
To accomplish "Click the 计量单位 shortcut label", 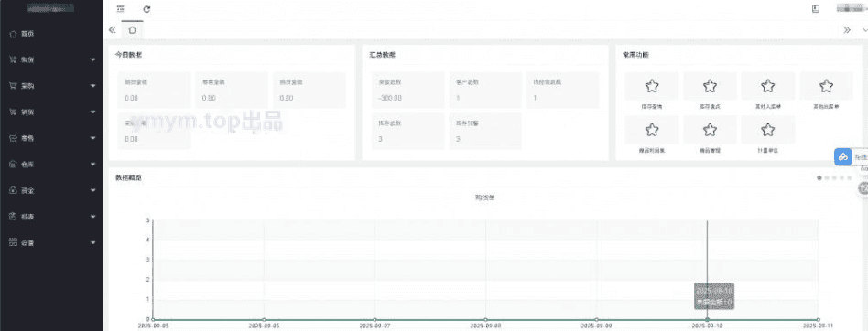I will tap(768, 150).
